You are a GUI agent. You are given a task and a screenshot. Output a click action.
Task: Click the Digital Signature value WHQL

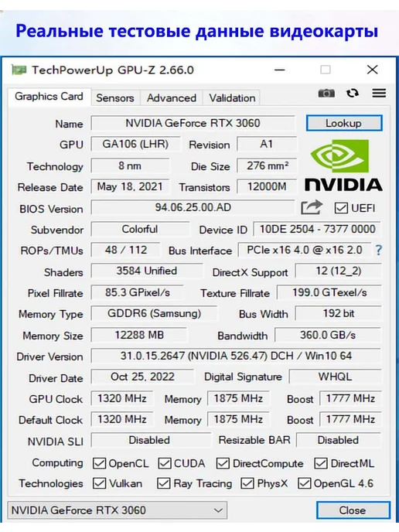[335, 377]
